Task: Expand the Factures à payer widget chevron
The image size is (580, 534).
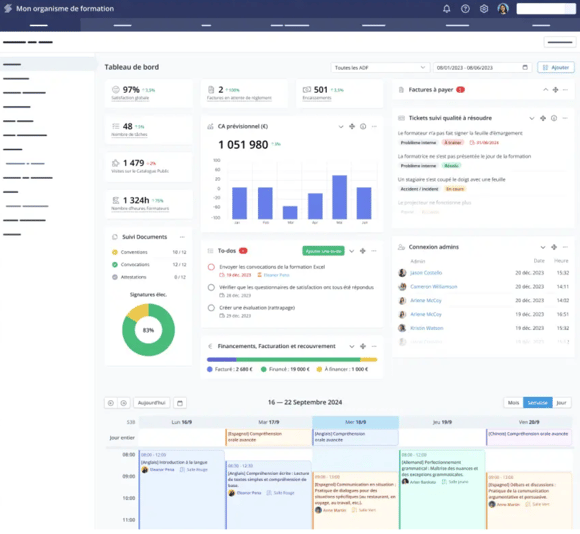Action: pyautogui.click(x=545, y=90)
